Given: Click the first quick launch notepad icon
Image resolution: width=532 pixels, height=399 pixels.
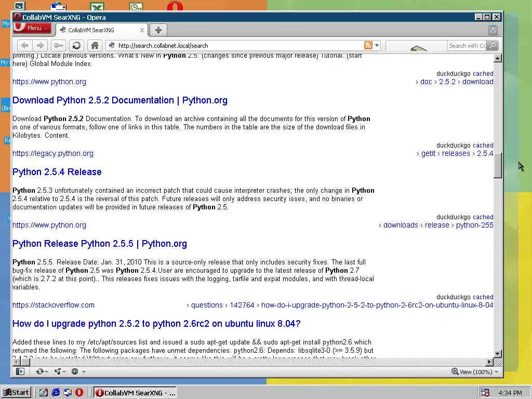Looking at the screenshot, I should [x=44, y=393].
